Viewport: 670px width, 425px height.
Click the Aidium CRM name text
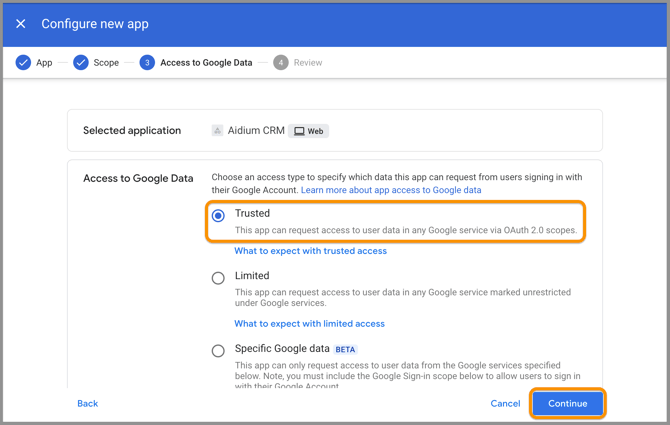click(256, 131)
